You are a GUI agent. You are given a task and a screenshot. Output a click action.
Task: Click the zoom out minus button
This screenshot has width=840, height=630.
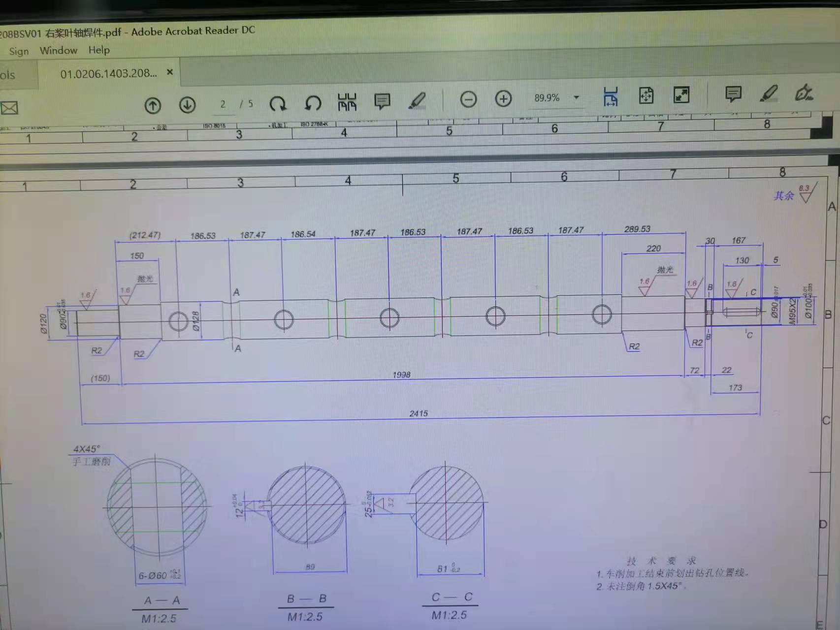pos(468,99)
